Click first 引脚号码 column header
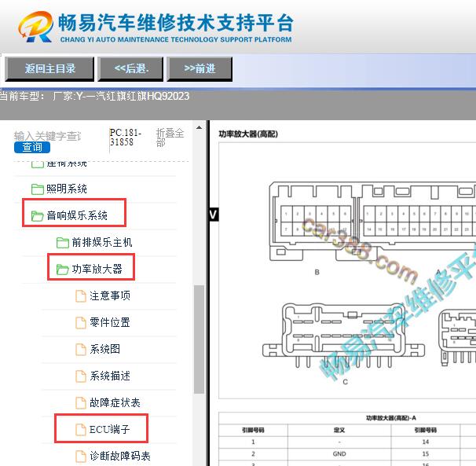 [x=253, y=430]
